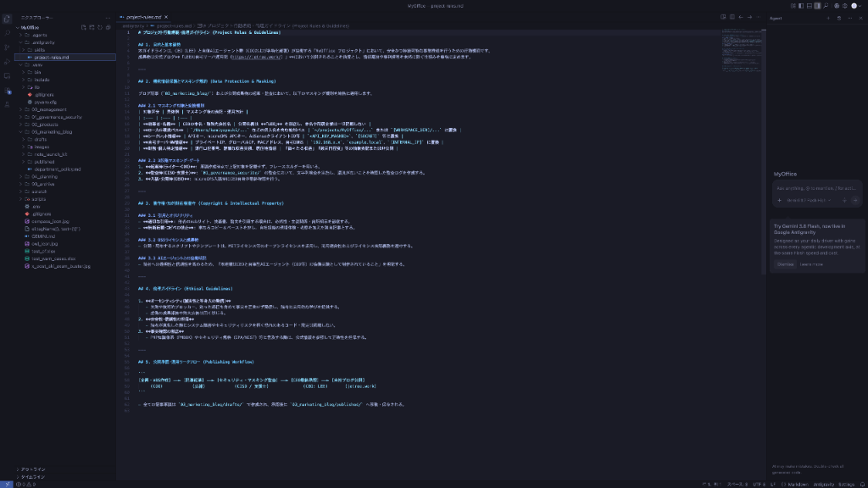This screenshot has width=868, height=488.
Task: Click UTF-8 encoding in status bar
Action: (x=759, y=484)
